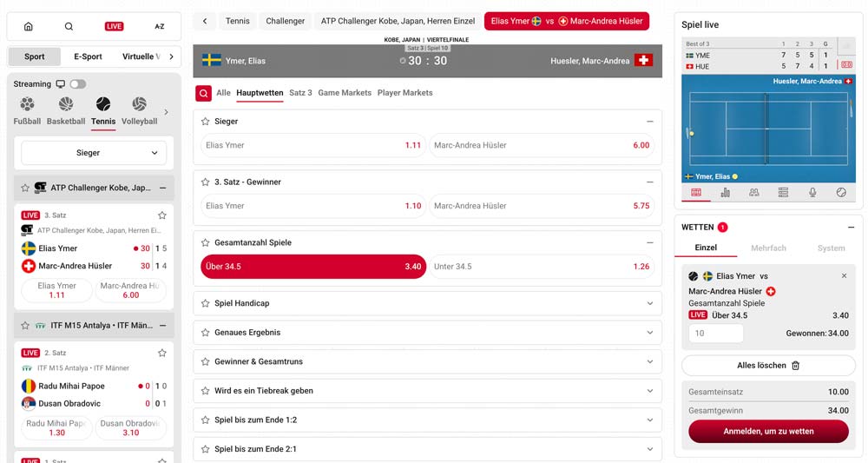Screen dimensions: 868x463
Task: Select Unter 34.5 at 1.26
Action: click(x=542, y=267)
